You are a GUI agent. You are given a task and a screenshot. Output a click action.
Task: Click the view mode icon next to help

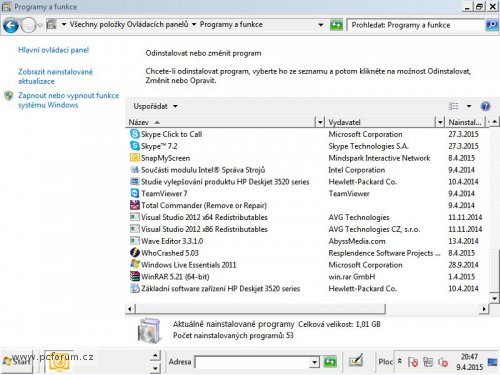pyautogui.click(x=454, y=106)
